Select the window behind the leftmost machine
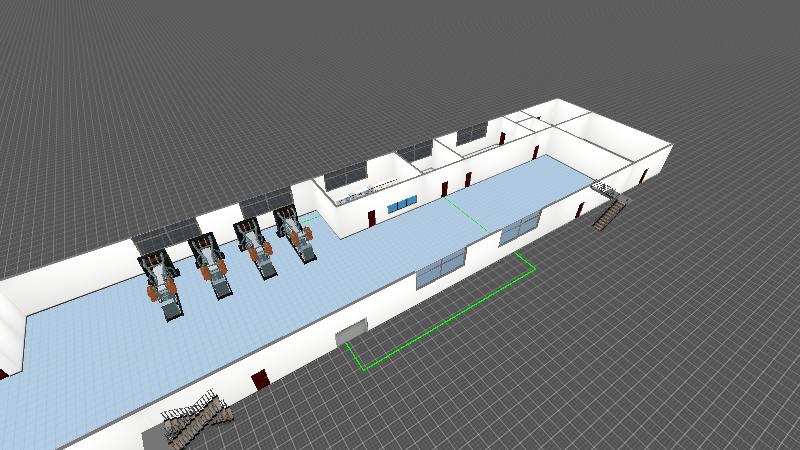This screenshot has width=800, height=450. point(152,242)
